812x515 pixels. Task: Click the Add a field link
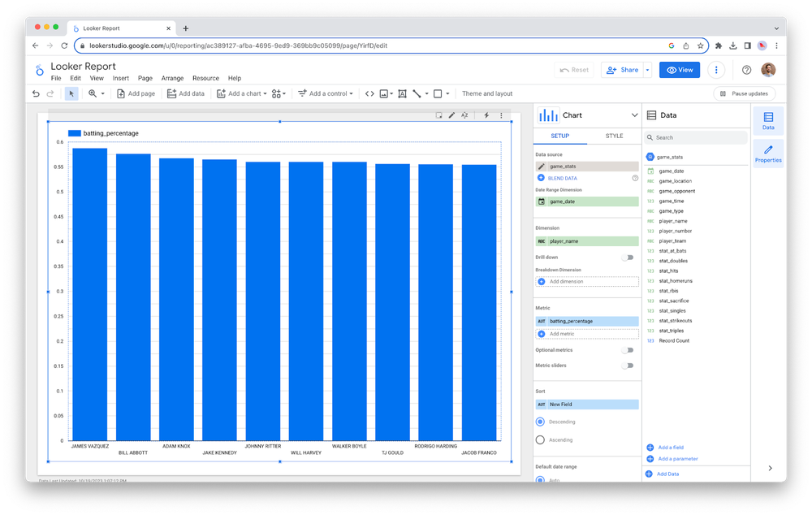coord(670,448)
